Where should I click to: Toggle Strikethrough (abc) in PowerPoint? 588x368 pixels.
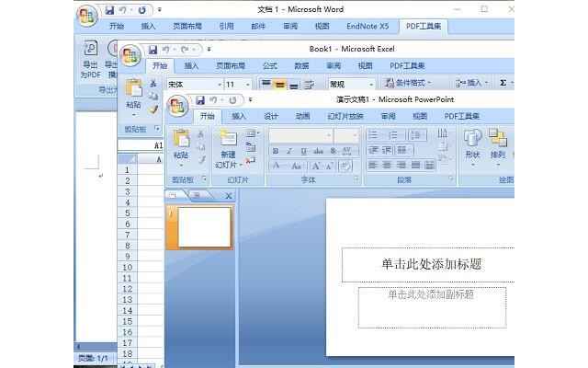319,151
